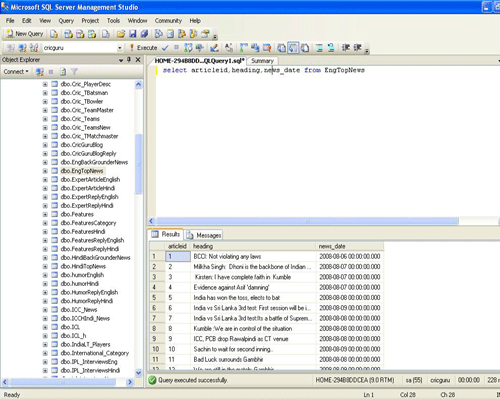The height and width of the screenshot is (400, 500).
Task: Click the Decrease Indent icon
Action: (345, 48)
